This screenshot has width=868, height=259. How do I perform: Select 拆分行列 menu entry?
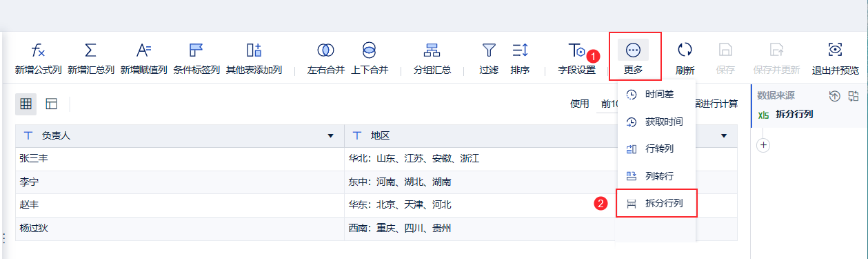(657, 203)
